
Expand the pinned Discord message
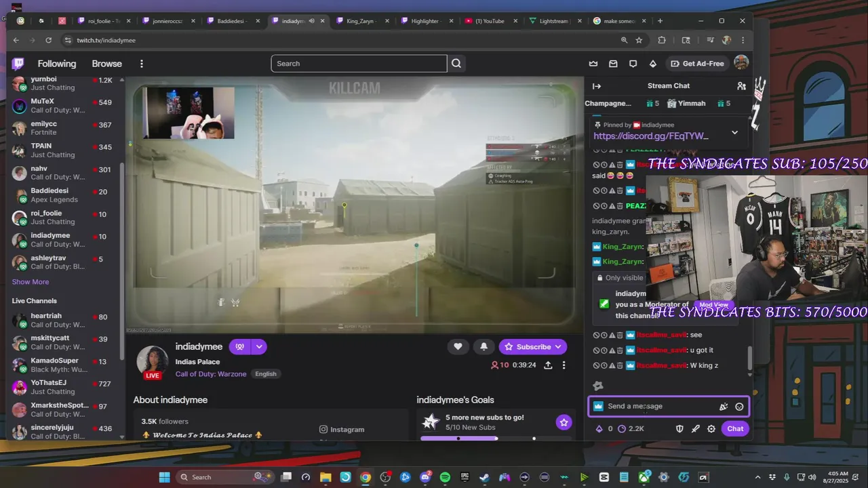[x=734, y=132]
